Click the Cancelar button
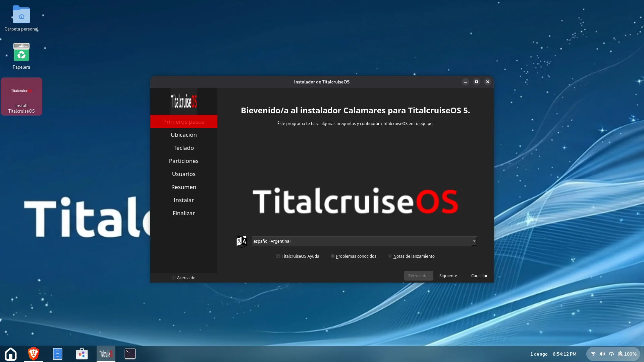The image size is (644, 362). [x=479, y=276]
